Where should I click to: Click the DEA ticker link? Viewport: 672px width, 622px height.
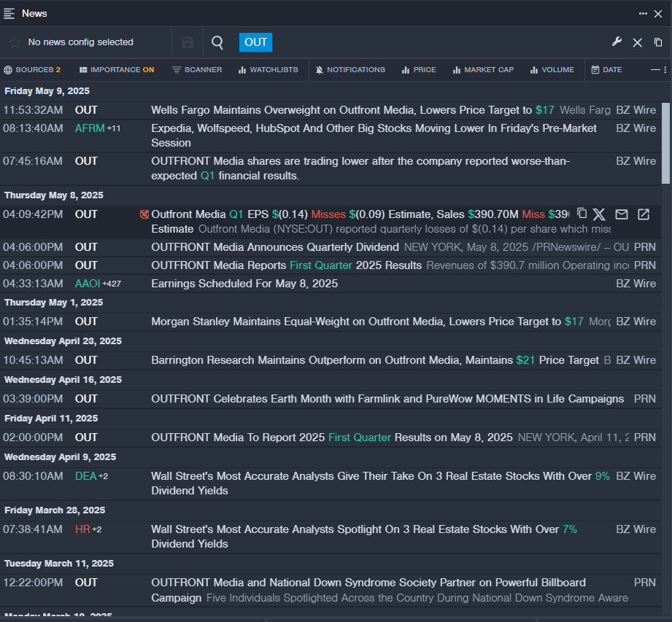(x=85, y=476)
